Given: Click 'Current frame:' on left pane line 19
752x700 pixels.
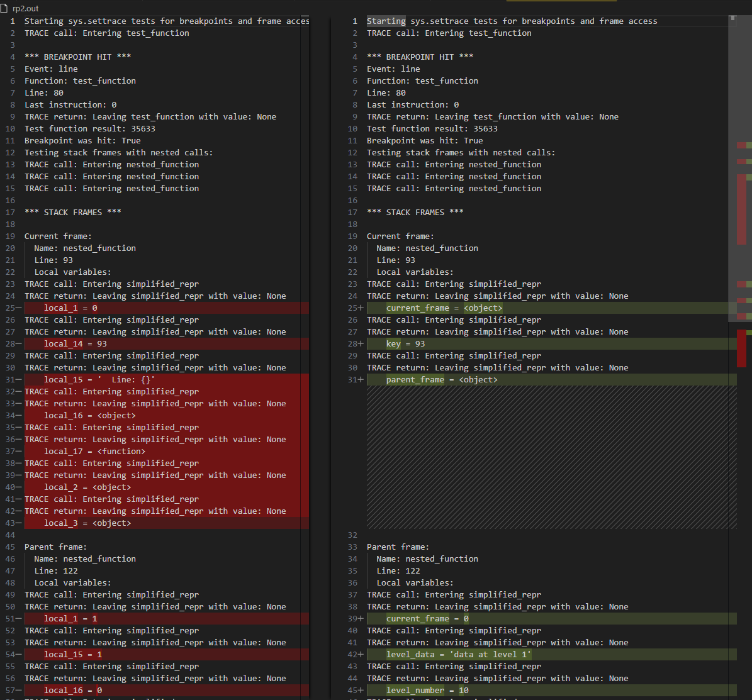Looking at the screenshot, I should tap(58, 236).
